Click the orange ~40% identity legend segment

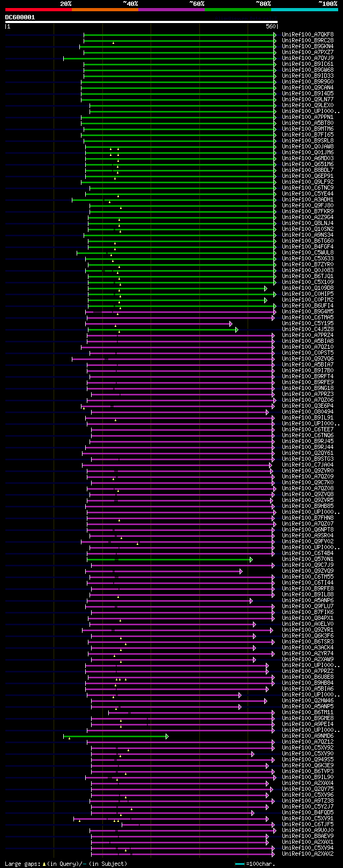click(x=105, y=10)
